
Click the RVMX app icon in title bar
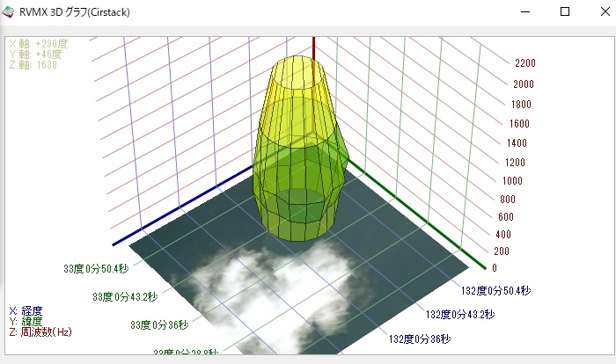9,12
